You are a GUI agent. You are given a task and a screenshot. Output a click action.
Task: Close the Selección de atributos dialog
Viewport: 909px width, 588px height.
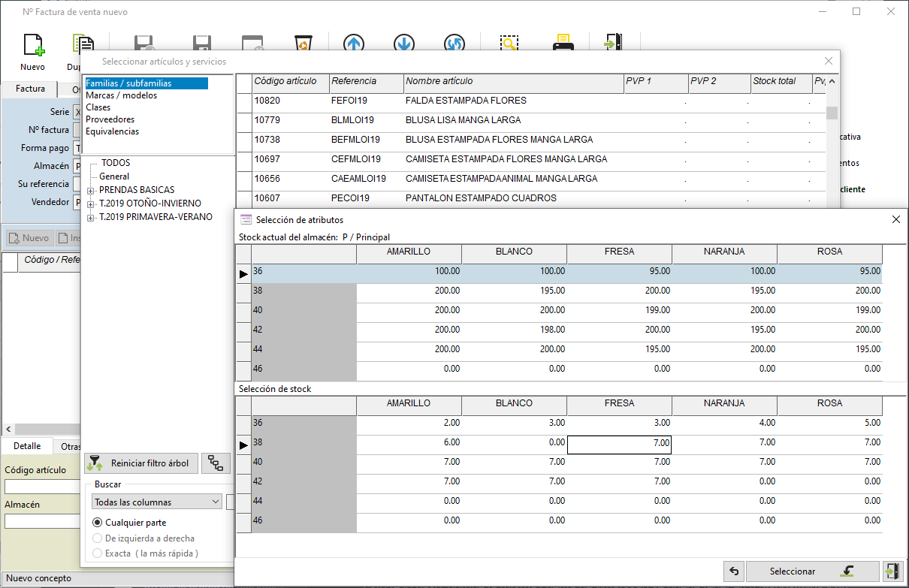click(x=895, y=219)
